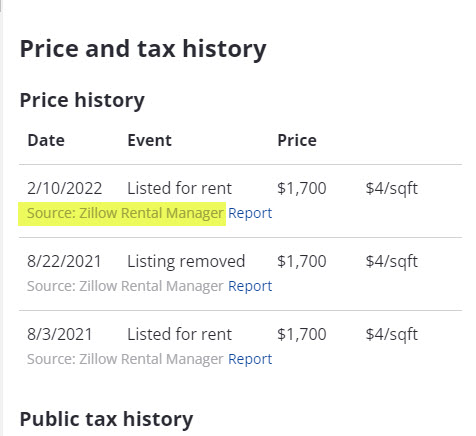Screen dimensions: 476x436
Task: Click Report link for 8/22/2021 listing removed
Action: [250, 286]
